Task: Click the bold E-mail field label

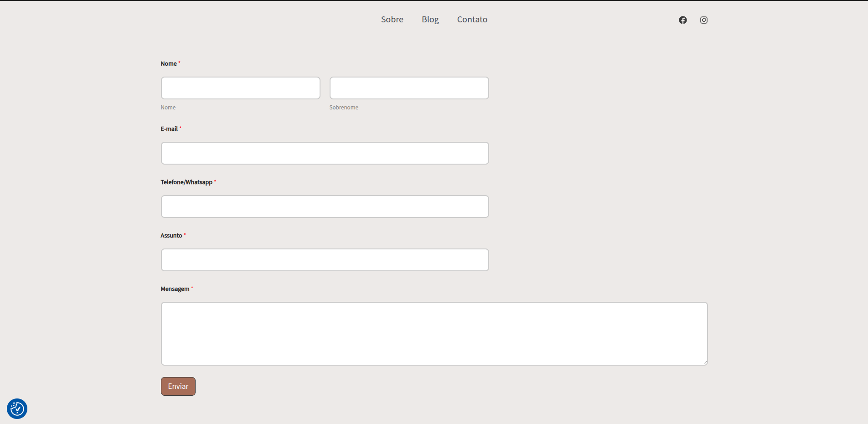Action: pos(169,129)
